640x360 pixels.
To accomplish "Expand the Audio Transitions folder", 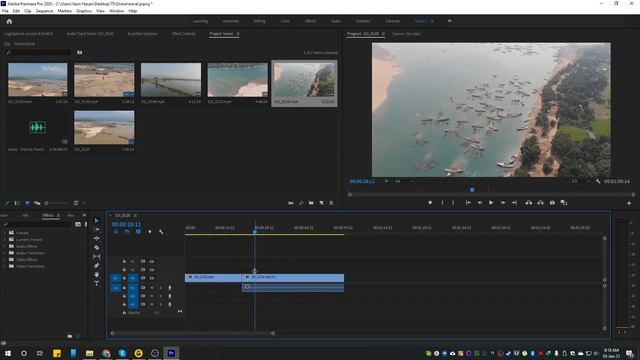I will click(4, 253).
